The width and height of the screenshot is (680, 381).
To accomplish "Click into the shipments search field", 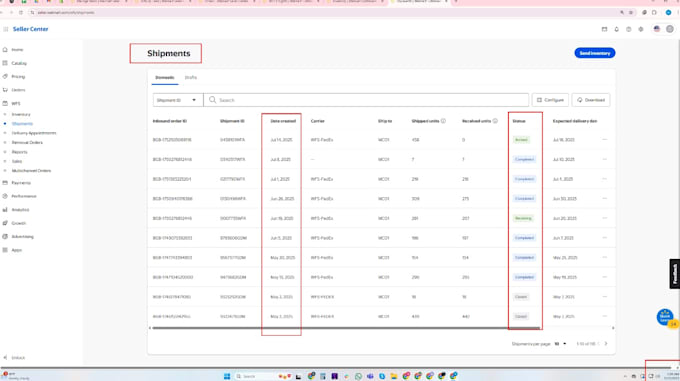I will pyautogui.click(x=366, y=100).
